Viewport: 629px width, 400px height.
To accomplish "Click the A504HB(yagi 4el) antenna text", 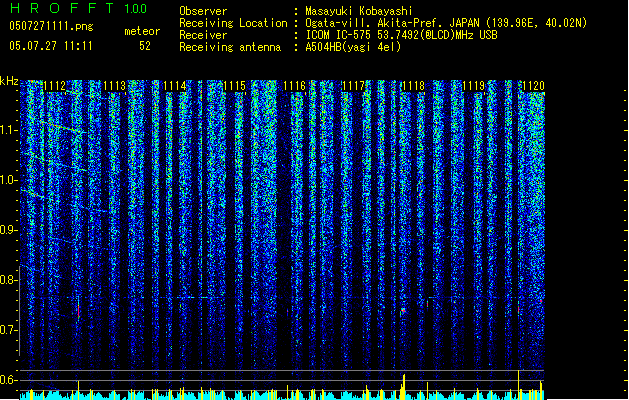I will [353, 47].
